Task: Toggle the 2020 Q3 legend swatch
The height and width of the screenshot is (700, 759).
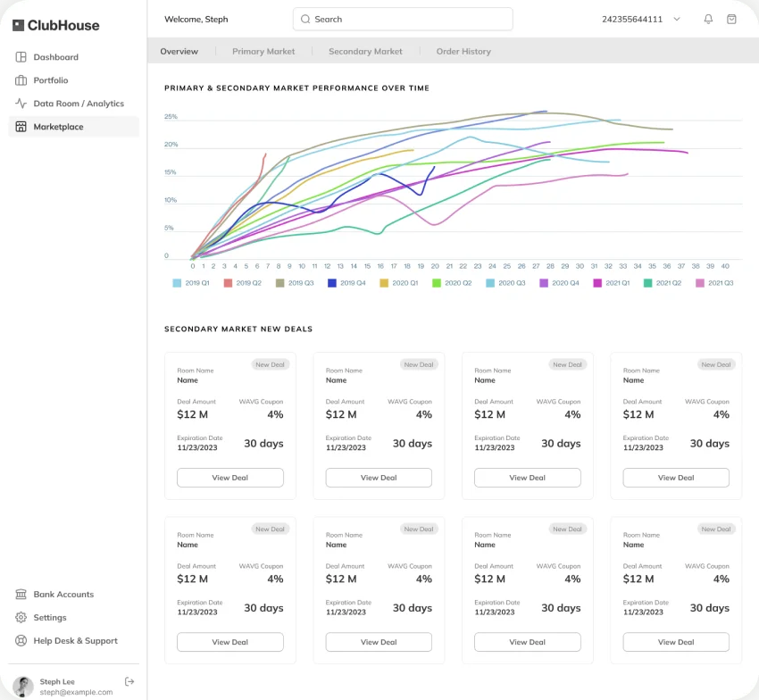Action: tap(490, 283)
